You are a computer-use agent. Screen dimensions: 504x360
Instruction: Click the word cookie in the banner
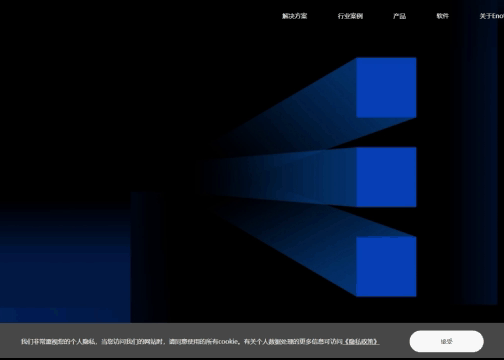pyautogui.click(x=228, y=342)
